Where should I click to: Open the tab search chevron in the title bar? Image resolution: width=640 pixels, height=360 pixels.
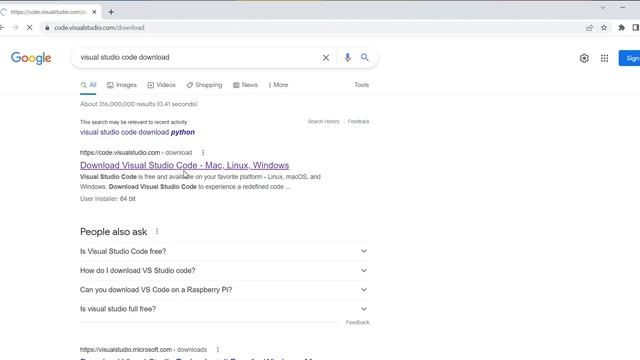click(x=603, y=7)
